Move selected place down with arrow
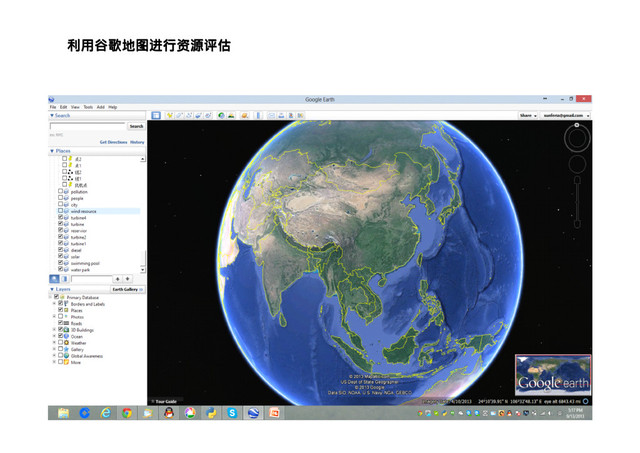Image resolution: width=640 pixels, height=453 pixels. tap(128, 279)
